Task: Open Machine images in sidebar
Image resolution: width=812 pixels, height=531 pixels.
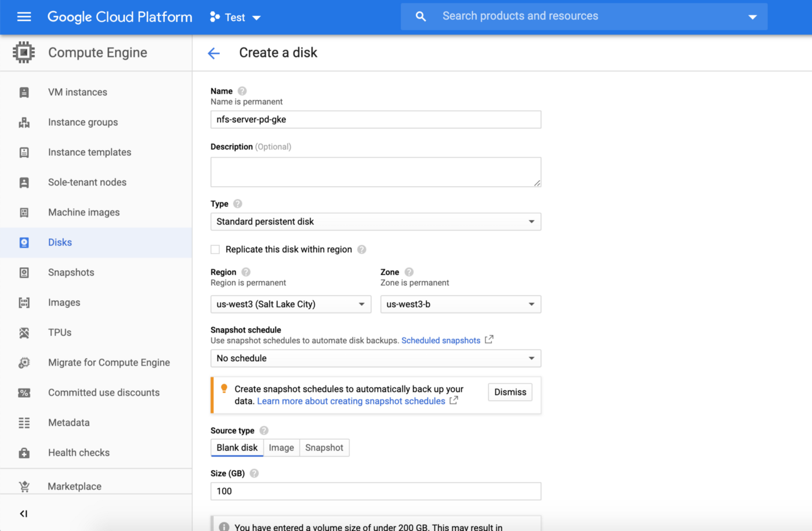Action: 84,212
